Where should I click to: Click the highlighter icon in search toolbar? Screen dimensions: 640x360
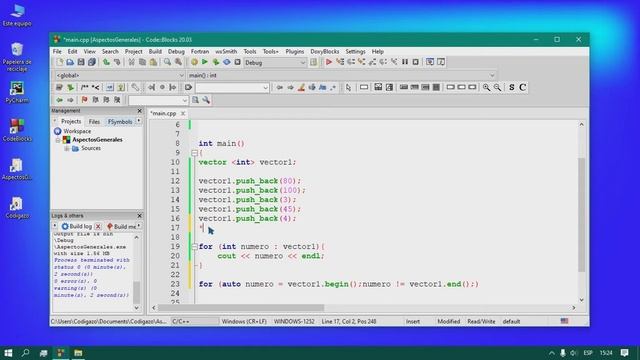(301, 87)
